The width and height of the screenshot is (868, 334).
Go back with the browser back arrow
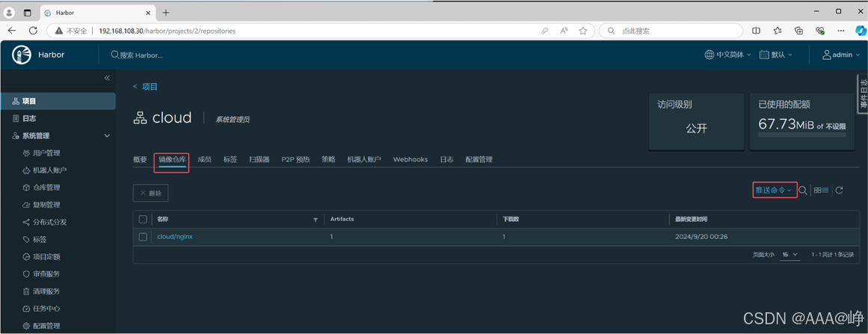click(12, 31)
